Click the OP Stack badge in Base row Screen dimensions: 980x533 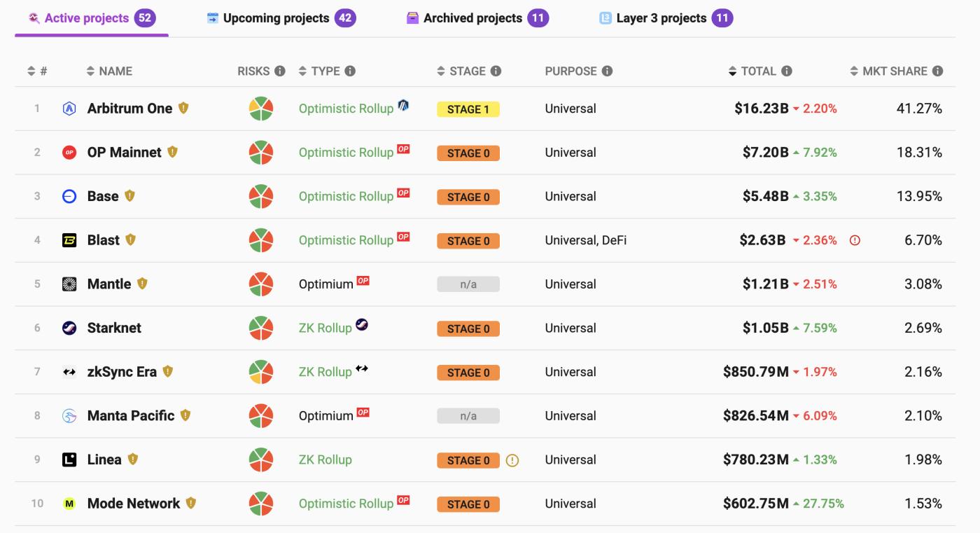[x=403, y=193]
